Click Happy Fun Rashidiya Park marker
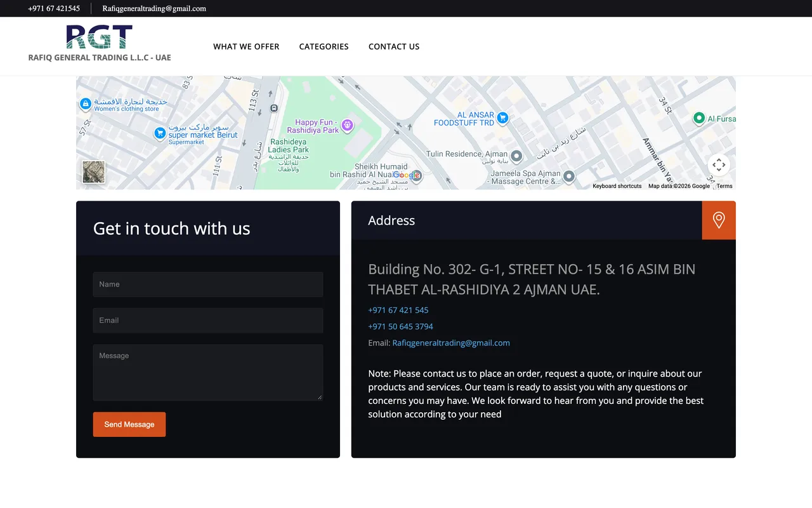Screen dimensions: 812x508 coord(347,126)
